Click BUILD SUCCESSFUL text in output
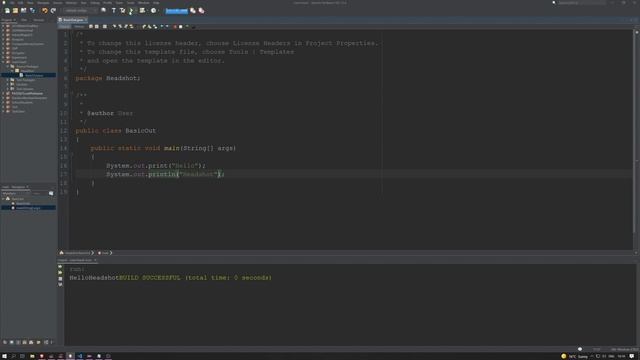This screenshot has height=360, width=640. (149, 278)
